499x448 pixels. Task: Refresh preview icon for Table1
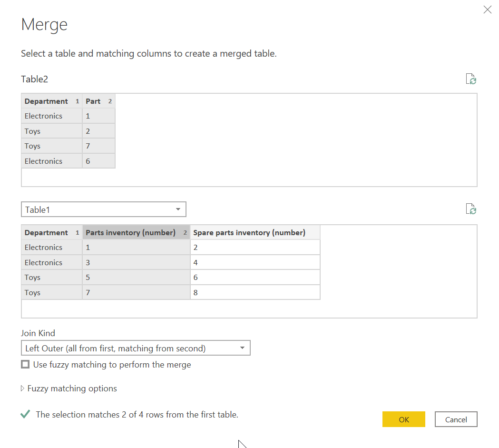coord(471,209)
